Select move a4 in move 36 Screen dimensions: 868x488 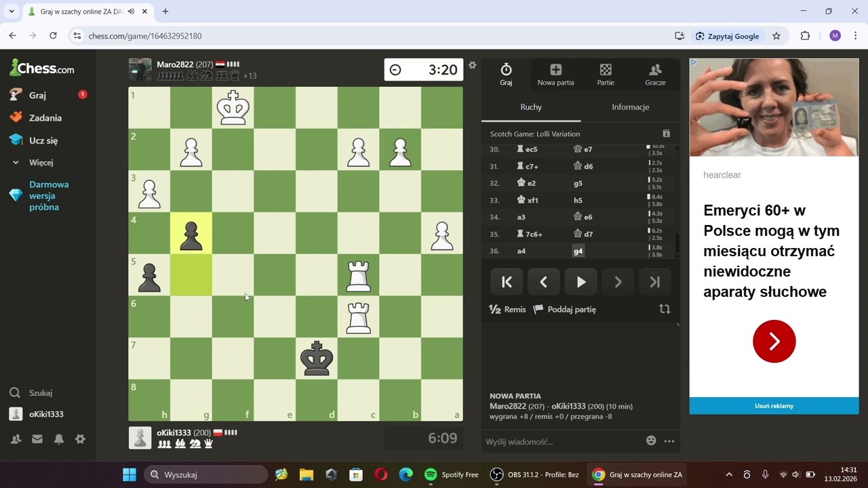click(521, 251)
